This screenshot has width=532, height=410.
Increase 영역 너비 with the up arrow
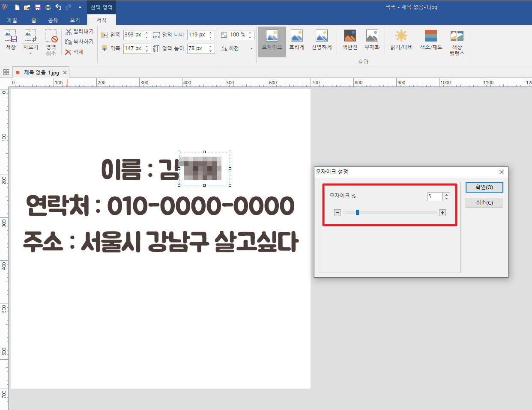click(x=211, y=33)
